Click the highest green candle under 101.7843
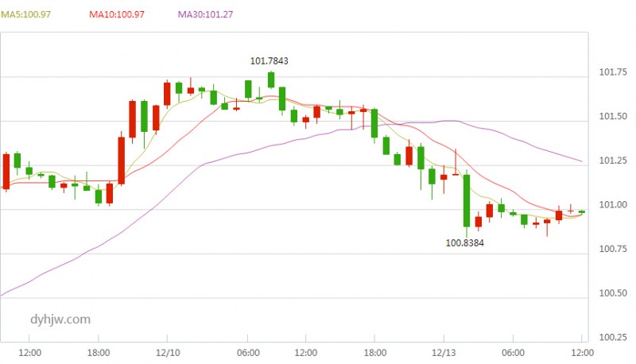The width and height of the screenshot is (636, 364). [x=271, y=79]
